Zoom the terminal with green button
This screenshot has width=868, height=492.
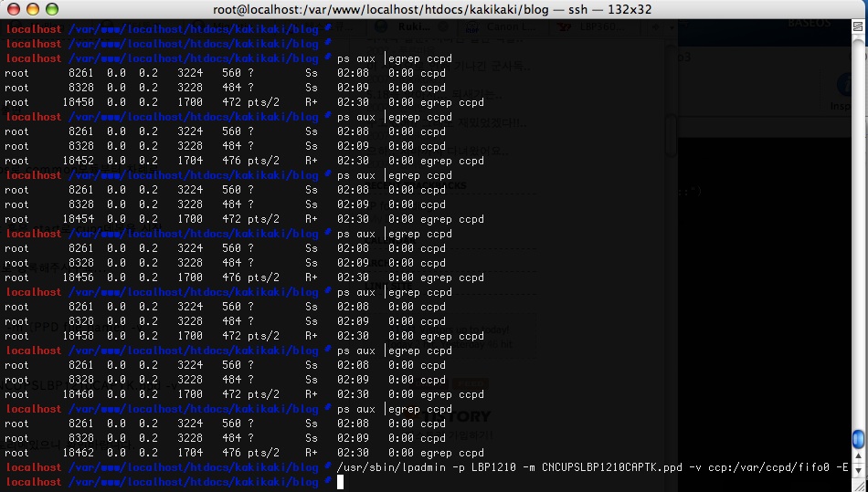52,9
